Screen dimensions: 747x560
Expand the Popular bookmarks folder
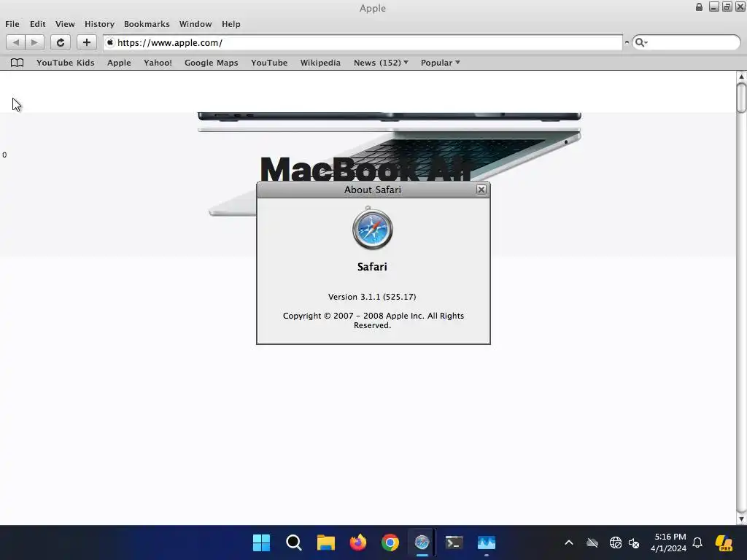[x=440, y=63]
